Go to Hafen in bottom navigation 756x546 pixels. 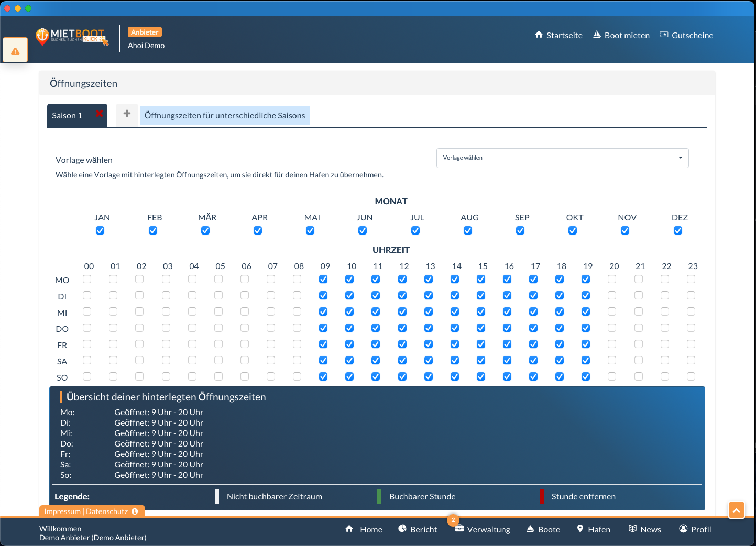594,529
